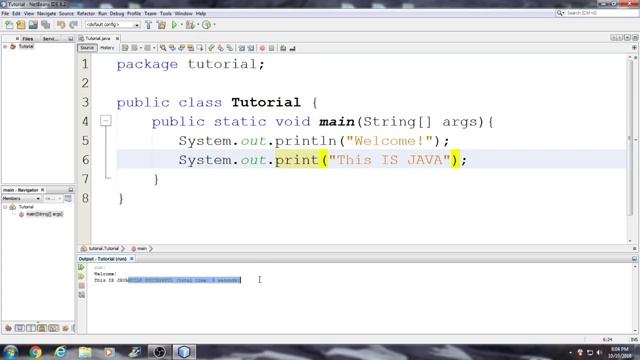Click the Re-run green arrow in Output

coord(82,267)
